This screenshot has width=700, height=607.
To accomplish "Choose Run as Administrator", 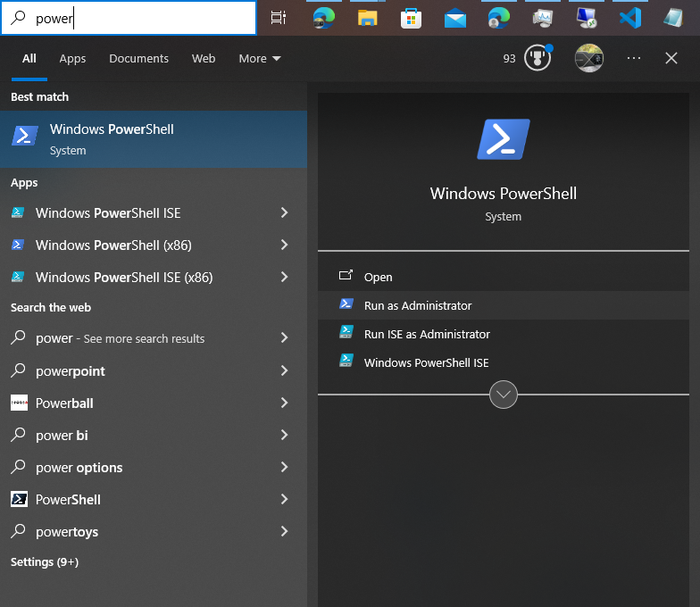I will tap(504, 305).
